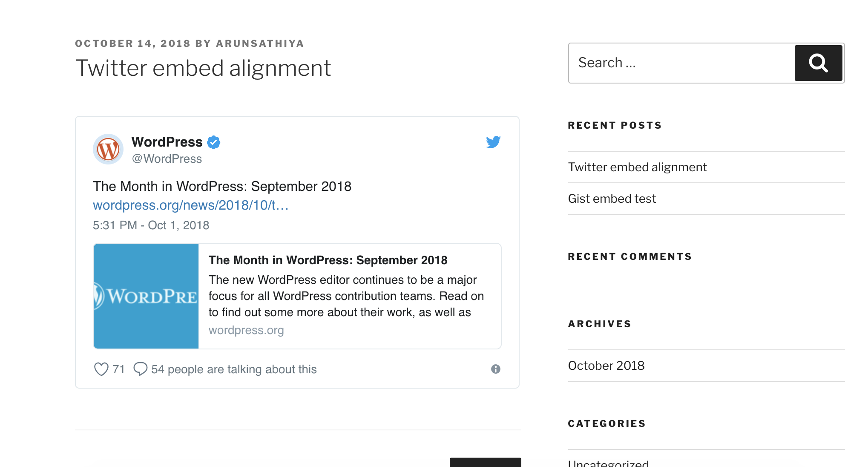This screenshot has width=868, height=467.
Task: Click the Month in WordPress link card preview
Action: [x=328, y=260]
